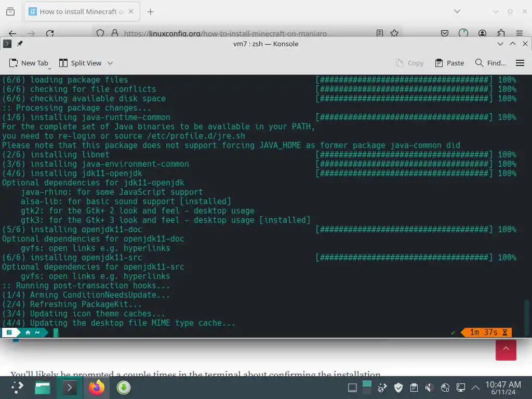
Task: Open a new Firefox tab with plus button
Action: (150, 12)
